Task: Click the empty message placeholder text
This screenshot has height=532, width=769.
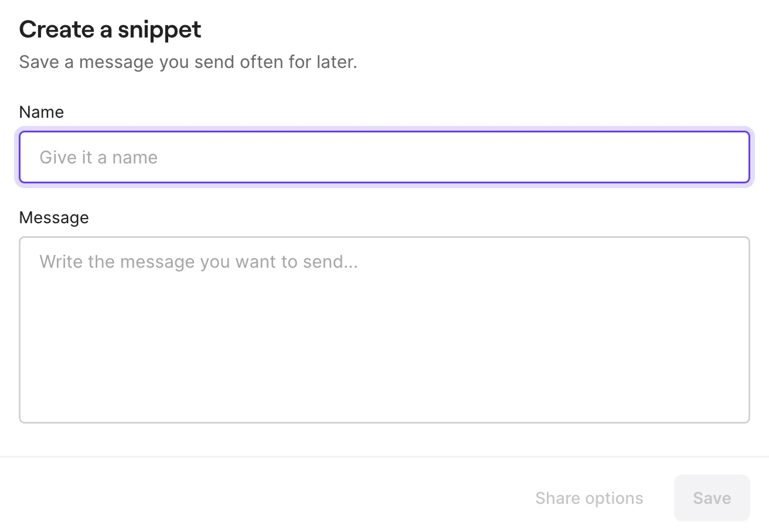Action: coord(198,261)
